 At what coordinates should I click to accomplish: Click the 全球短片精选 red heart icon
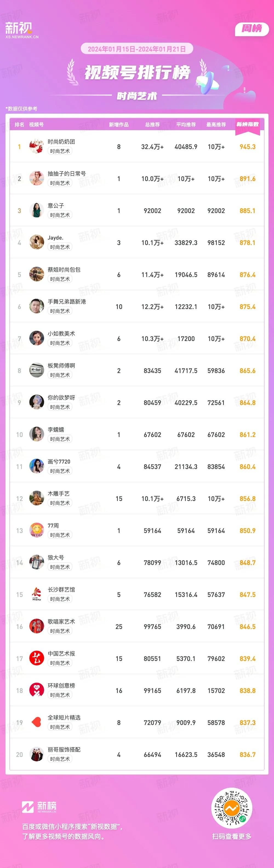(36, 723)
